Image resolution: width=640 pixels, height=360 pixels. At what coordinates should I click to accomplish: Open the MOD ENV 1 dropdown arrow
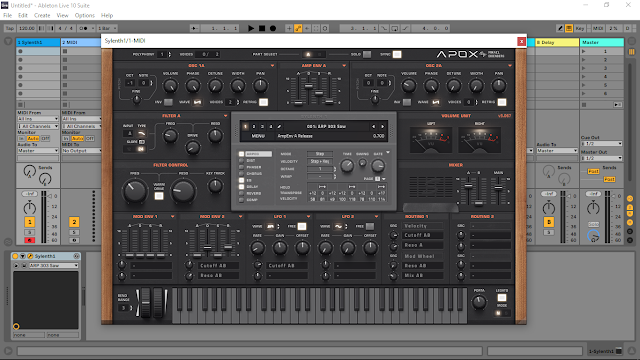point(173,217)
